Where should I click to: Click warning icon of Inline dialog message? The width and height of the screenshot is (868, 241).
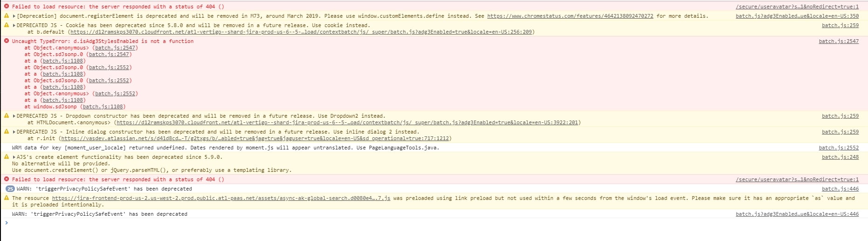coord(7,132)
